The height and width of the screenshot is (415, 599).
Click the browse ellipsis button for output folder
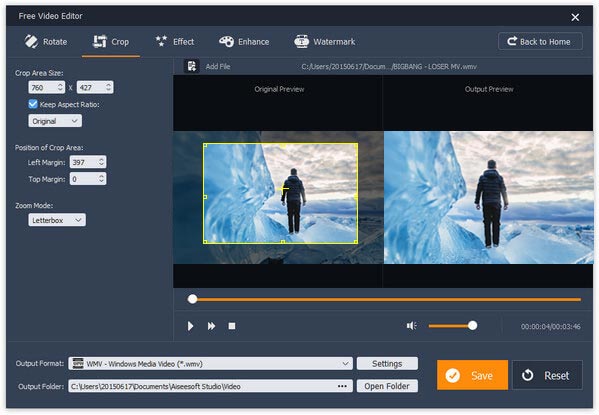pyautogui.click(x=342, y=386)
